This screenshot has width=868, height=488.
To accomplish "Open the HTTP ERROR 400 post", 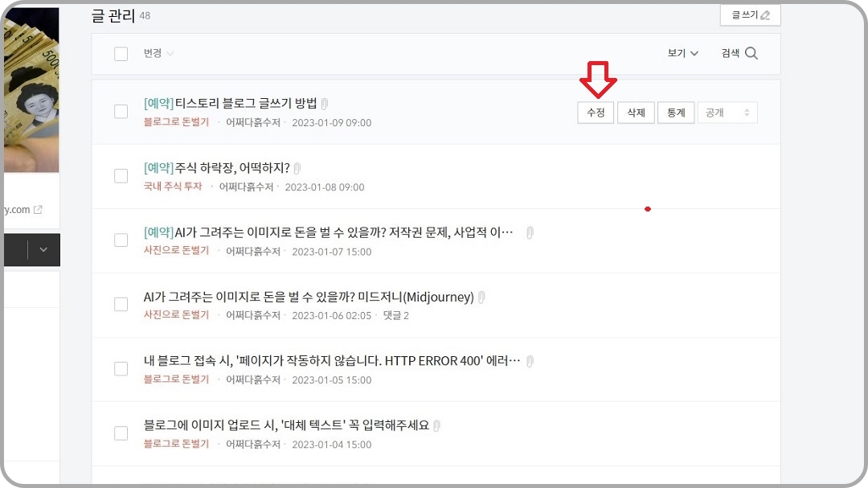I will pyautogui.click(x=332, y=361).
